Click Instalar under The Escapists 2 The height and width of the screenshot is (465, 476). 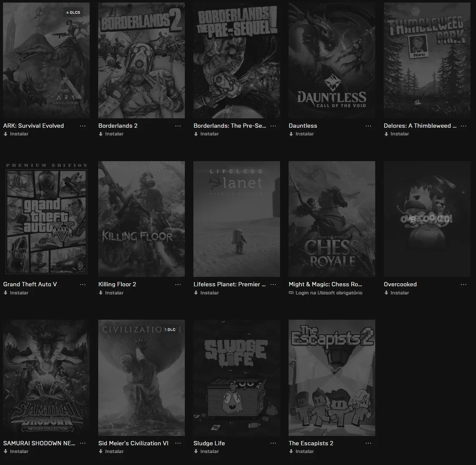(x=301, y=451)
